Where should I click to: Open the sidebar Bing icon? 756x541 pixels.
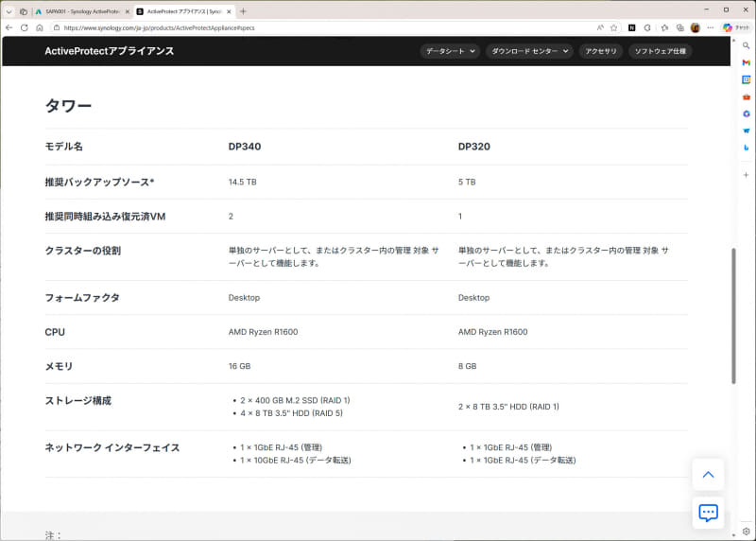[x=746, y=148]
